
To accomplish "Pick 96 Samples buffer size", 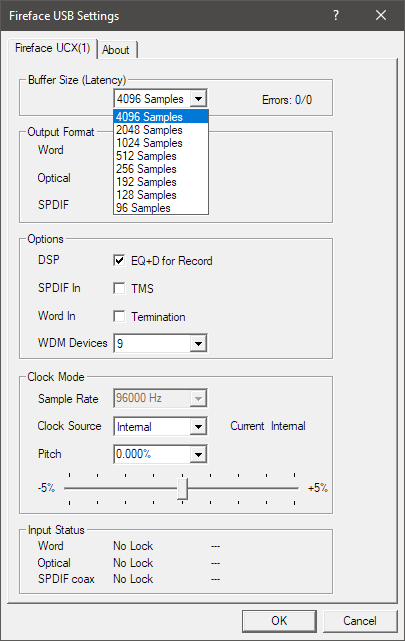I will click(x=161, y=208).
